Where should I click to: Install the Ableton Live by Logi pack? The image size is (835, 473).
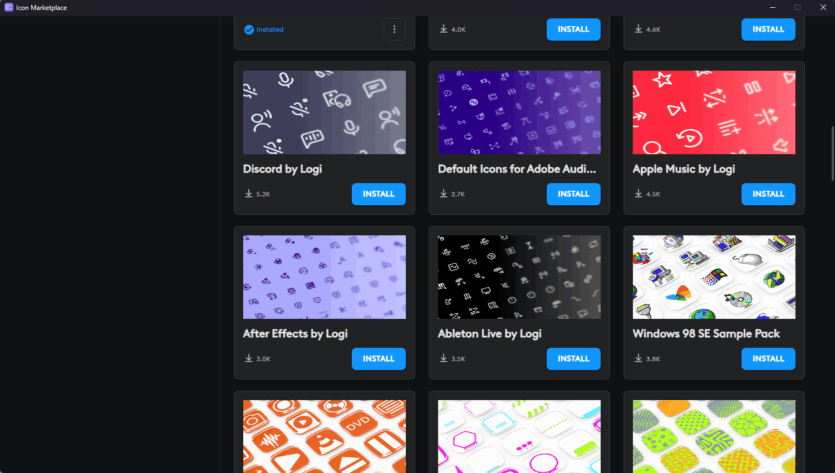coord(573,359)
